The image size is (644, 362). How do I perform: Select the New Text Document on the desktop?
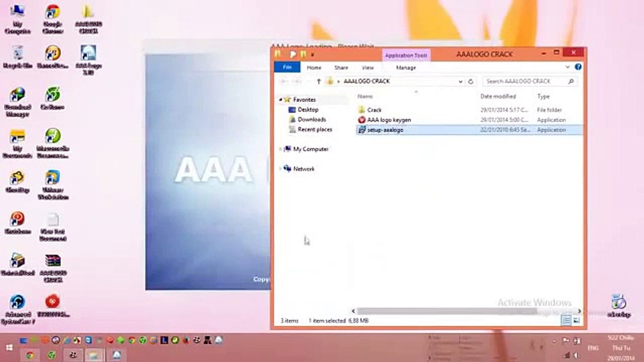[53, 227]
